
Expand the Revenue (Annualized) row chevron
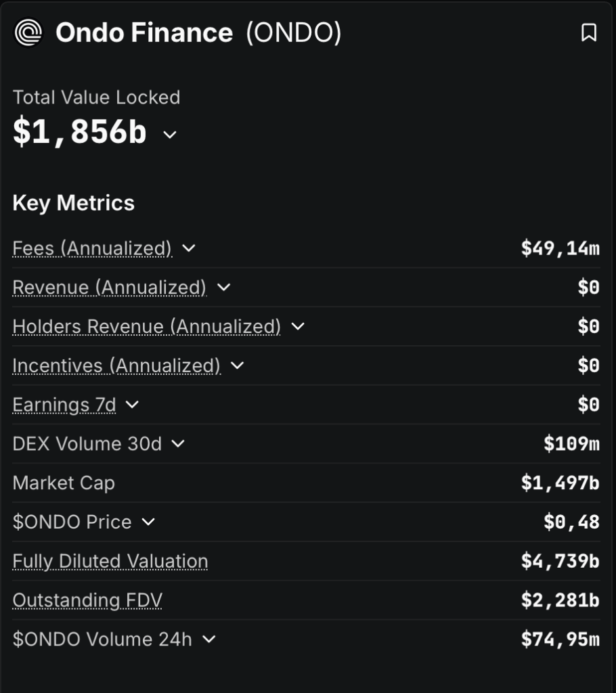click(223, 288)
